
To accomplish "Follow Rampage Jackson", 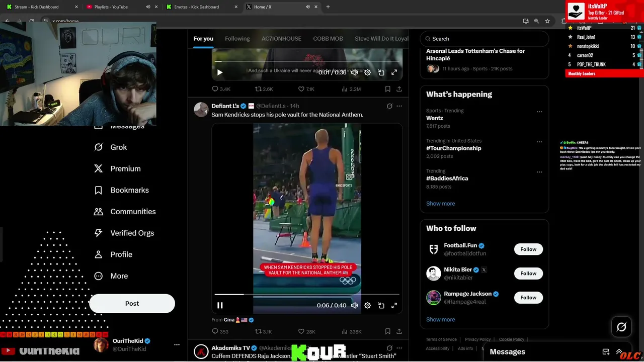I will (528, 298).
